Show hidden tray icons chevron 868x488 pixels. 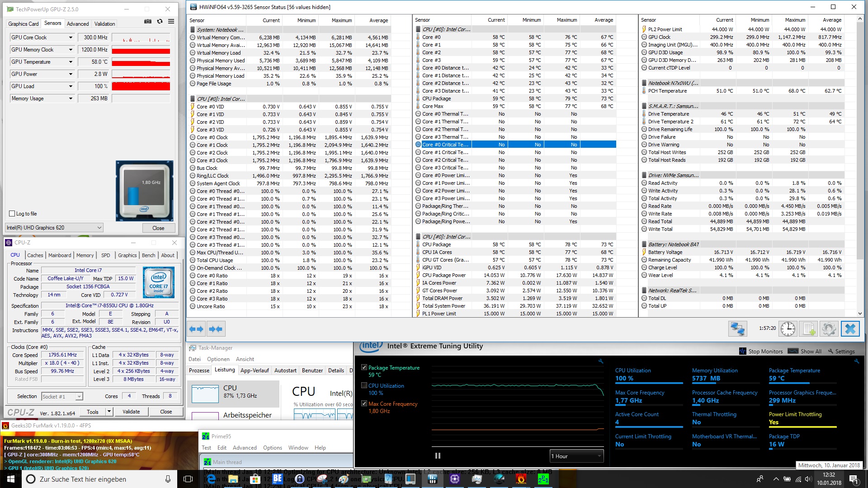click(776, 479)
